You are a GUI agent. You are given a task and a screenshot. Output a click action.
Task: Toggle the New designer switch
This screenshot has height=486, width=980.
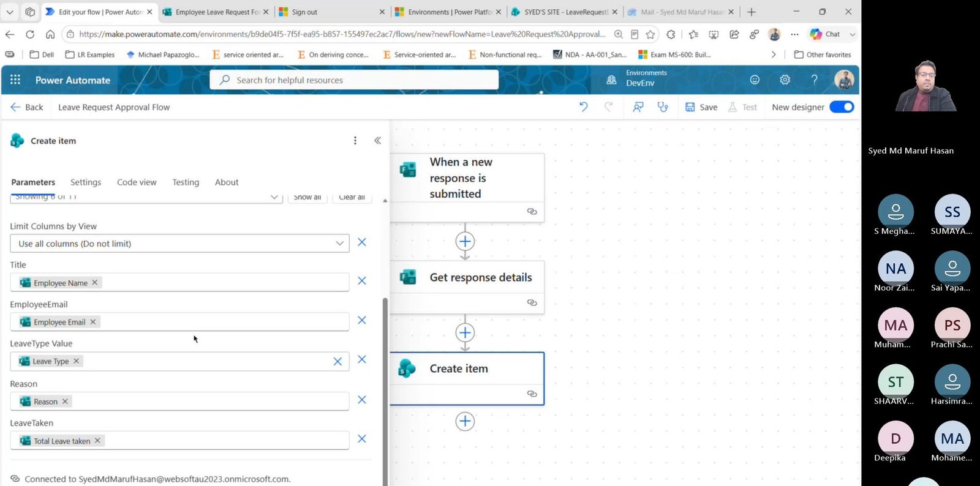[842, 107]
